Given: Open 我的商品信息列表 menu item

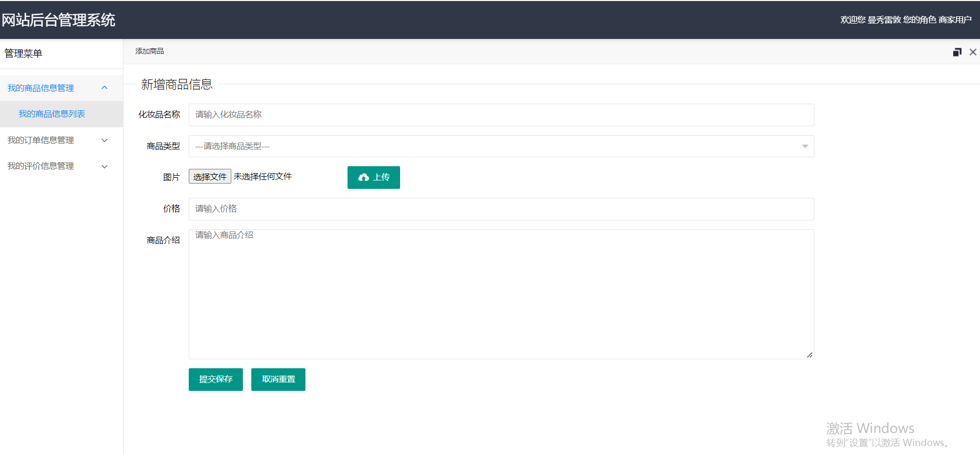Looking at the screenshot, I should [52, 114].
